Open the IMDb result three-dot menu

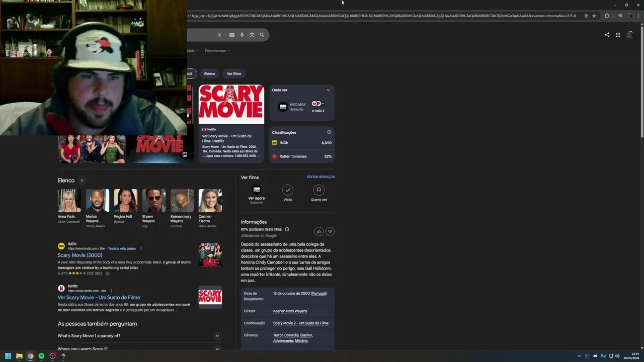tap(141, 248)
